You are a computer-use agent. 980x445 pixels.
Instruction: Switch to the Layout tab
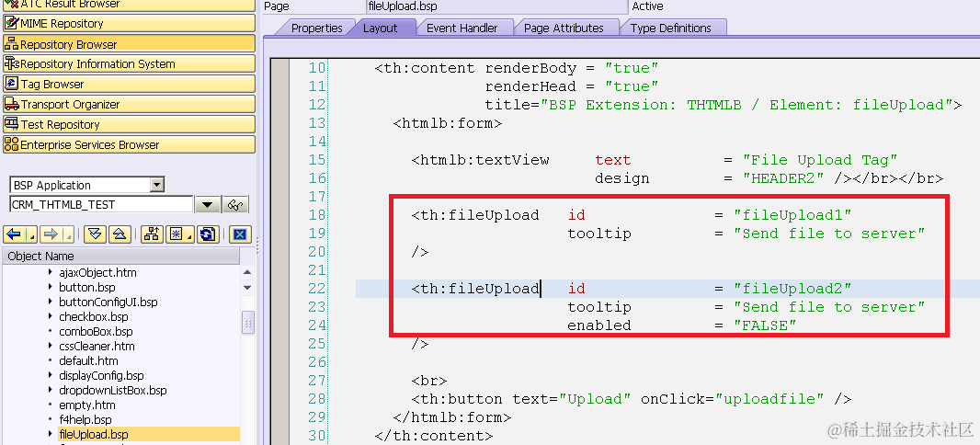click(380, 29)
